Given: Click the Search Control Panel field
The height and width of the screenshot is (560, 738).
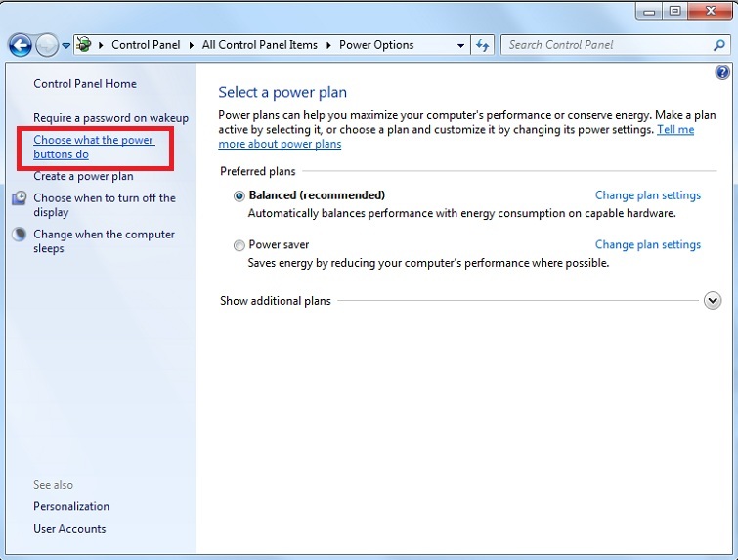Looking at the screenshot, I should tap(606, 45).
